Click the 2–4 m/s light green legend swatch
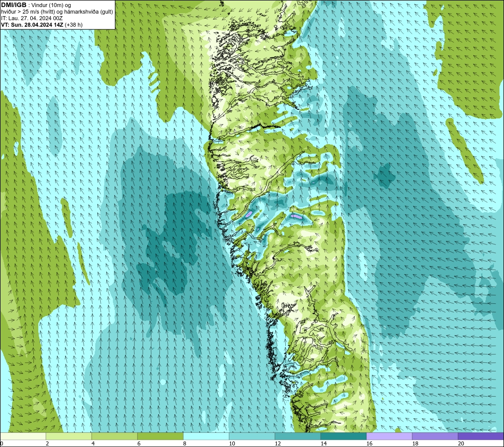The image size is (504, 447). tap(69, 436)
